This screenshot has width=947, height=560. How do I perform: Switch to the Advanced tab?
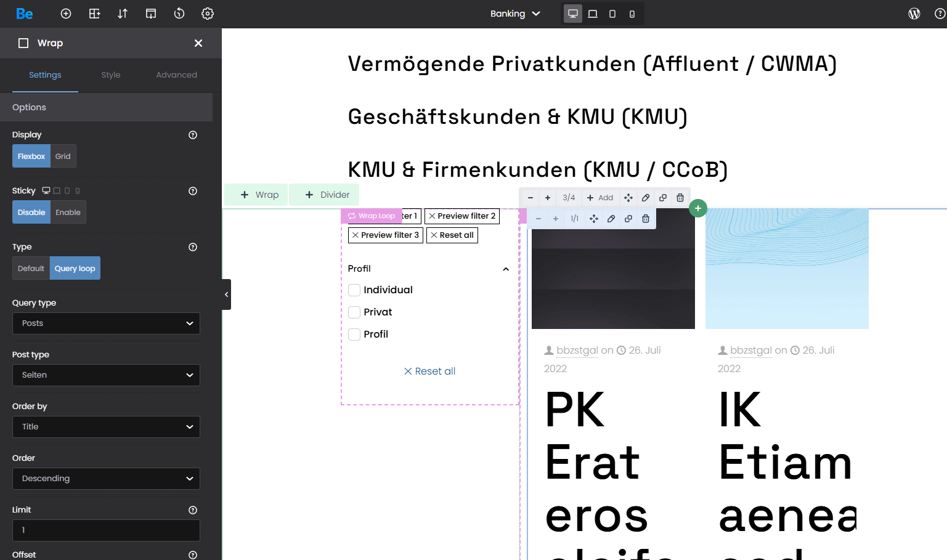pos(176,75)
